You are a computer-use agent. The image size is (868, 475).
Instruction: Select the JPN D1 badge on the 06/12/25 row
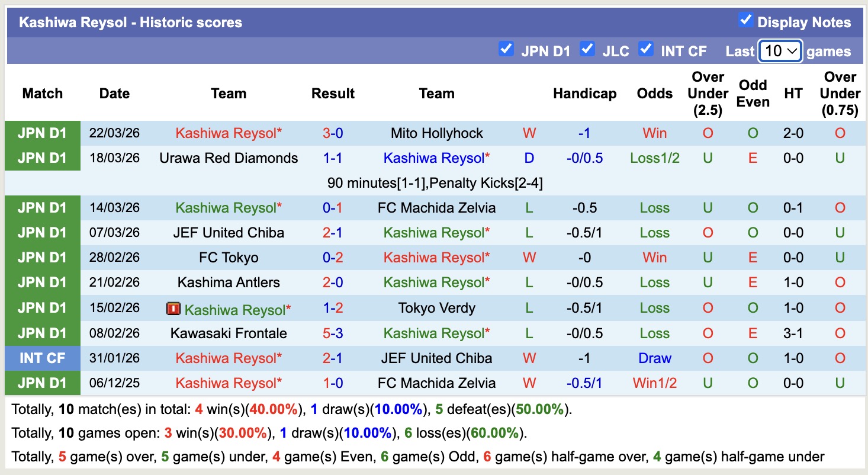[42, 383]
